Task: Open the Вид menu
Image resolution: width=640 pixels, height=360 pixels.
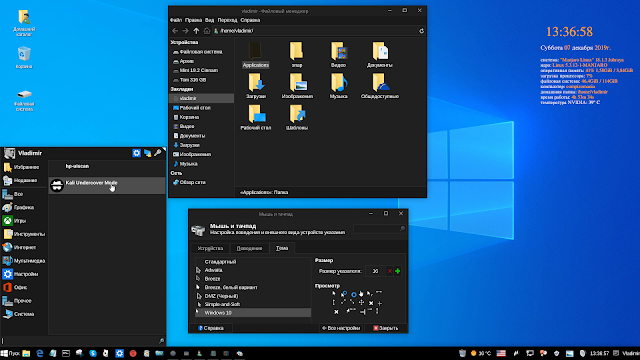Action: click(209, 20)
